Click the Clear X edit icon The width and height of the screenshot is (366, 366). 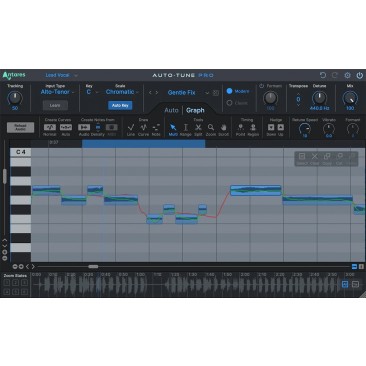315,156
